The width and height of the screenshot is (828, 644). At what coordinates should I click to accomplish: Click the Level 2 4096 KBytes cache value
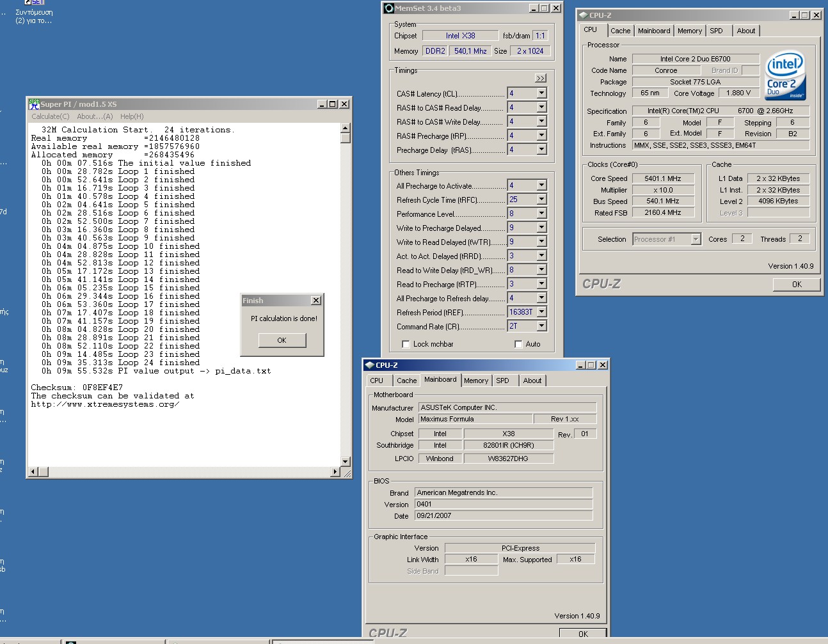(778, 201)
